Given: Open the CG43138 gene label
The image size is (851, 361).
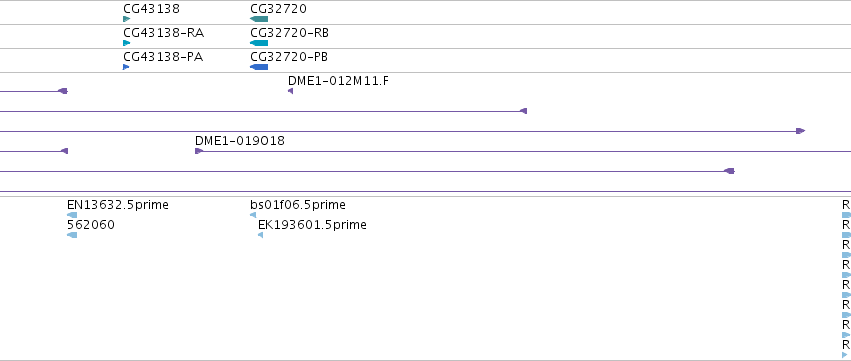Looking at the screenshot, I should (151, 9).
